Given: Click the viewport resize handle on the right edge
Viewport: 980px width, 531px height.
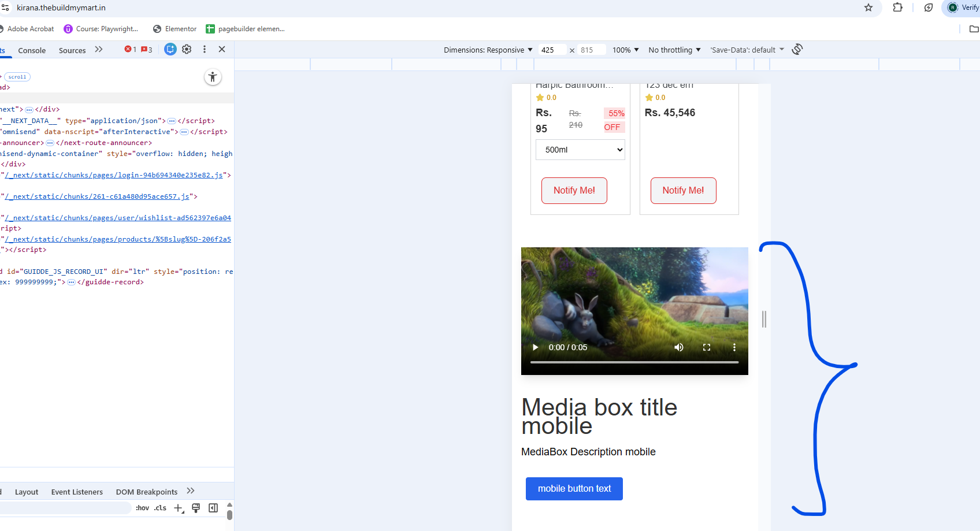Looking at the screenshot, I should coord(764,319).
